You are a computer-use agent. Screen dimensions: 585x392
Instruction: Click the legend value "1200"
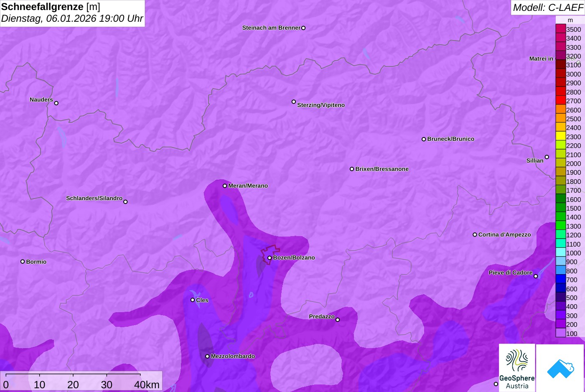click(x=574, y=235)
